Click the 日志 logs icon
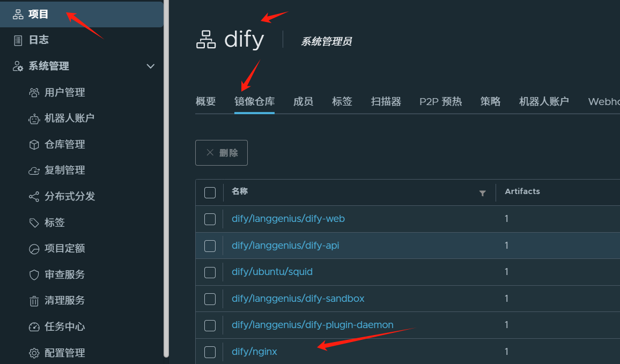Screen dimensions: 620x364 click(18, 40)
